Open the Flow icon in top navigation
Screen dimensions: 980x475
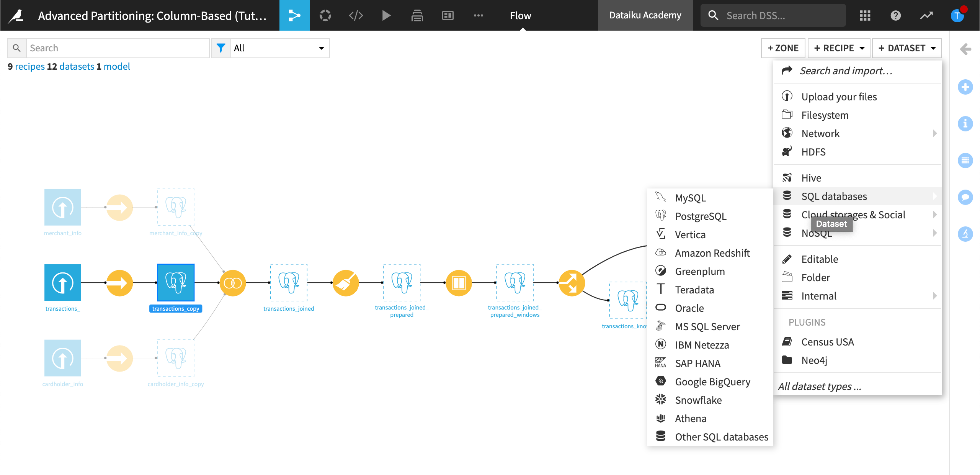[x=294, y=15]
